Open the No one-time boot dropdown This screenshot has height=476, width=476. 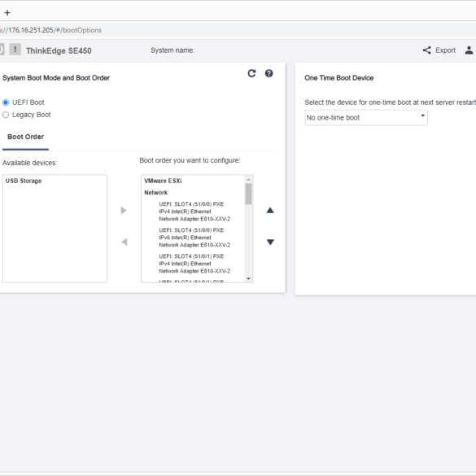point(366,117)
